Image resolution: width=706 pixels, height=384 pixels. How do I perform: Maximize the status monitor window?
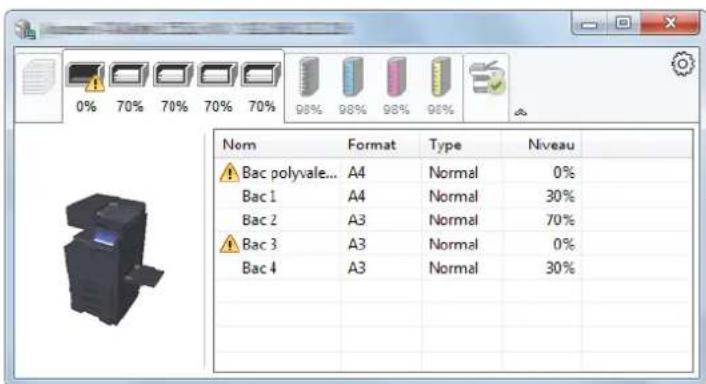point(624,23)
